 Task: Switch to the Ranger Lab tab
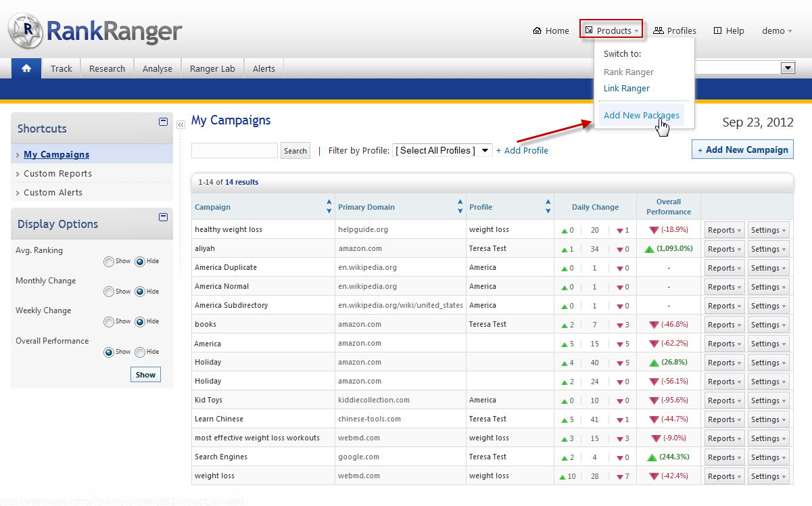coord(212,68)
